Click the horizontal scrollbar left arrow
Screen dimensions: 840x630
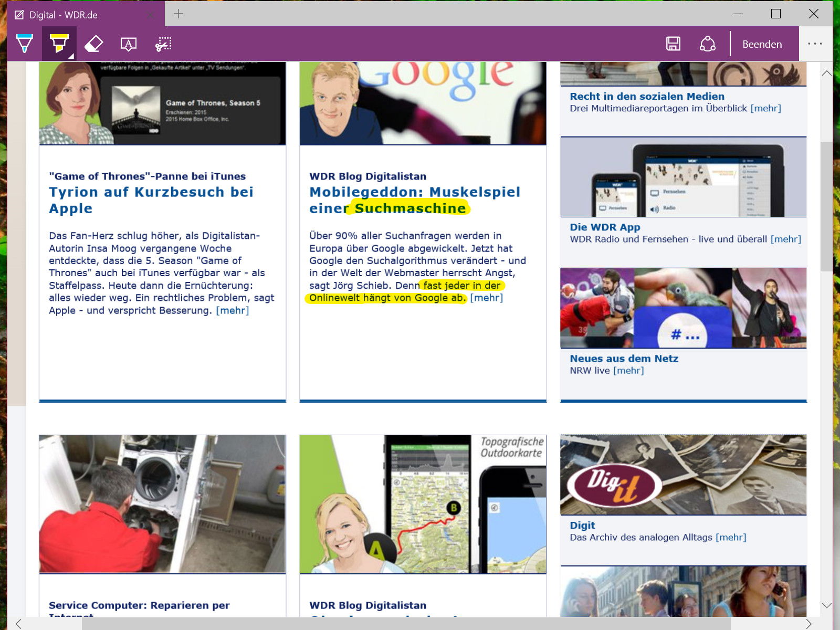[18, 624]
